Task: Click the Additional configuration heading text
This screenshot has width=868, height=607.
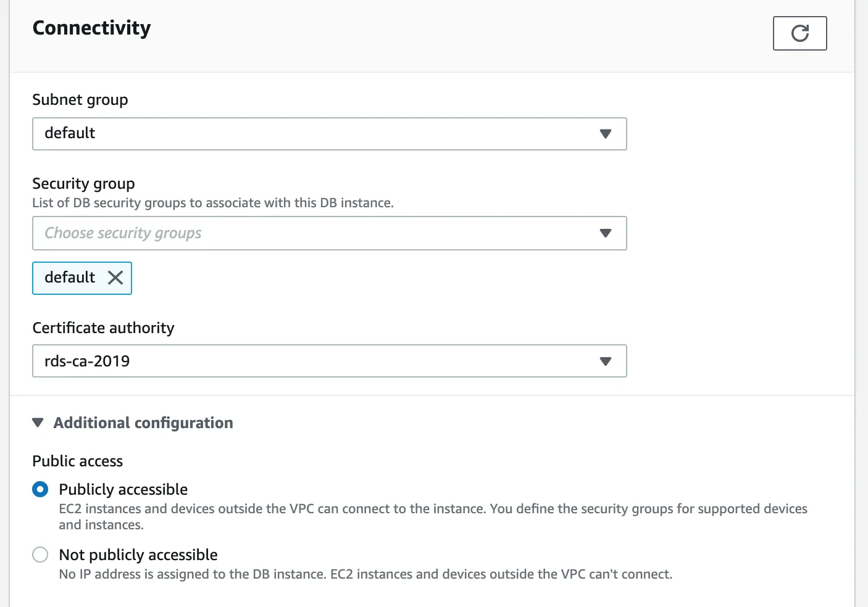Action: pyautogui.click(x=143, y=423)
